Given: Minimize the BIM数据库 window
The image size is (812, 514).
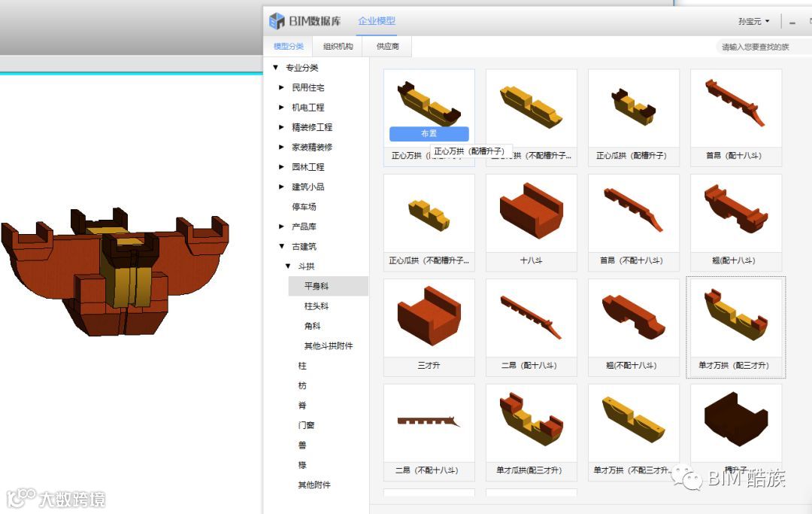Looking at the screenshot, I should (792, 23).
